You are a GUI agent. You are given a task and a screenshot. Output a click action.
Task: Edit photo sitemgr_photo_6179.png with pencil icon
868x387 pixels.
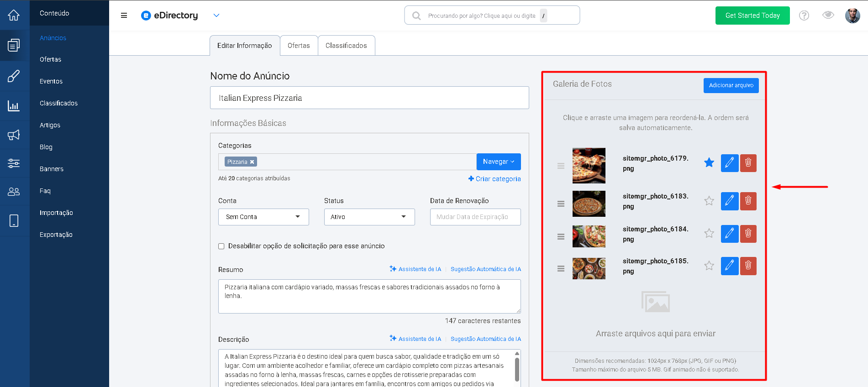click(x=730, y=163)
